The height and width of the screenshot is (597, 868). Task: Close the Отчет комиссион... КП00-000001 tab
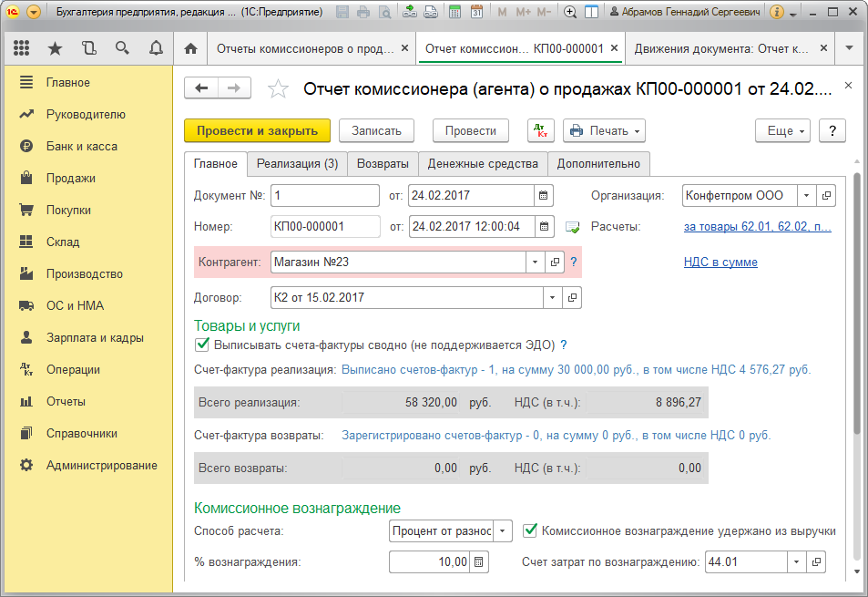tap(614, 48)
